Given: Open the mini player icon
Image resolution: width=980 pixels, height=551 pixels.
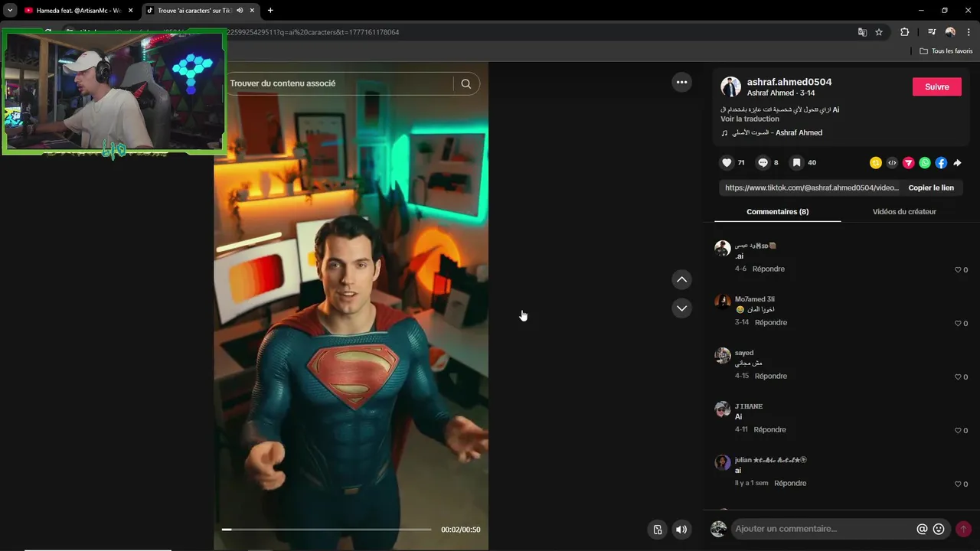Looking at the screenshot, I should [657, 530].
